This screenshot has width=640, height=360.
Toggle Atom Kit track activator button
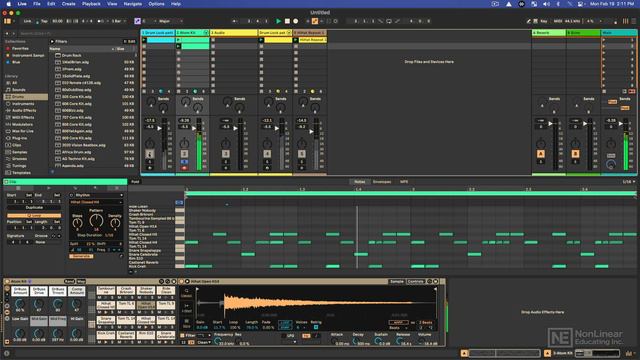click(184, 154)
